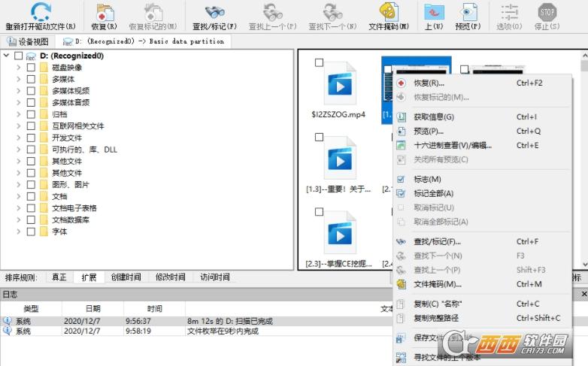Choose 标记全部(A) in context menu
Image resolution: width=588 pixels, height=366 pixels.
point(483,193)
